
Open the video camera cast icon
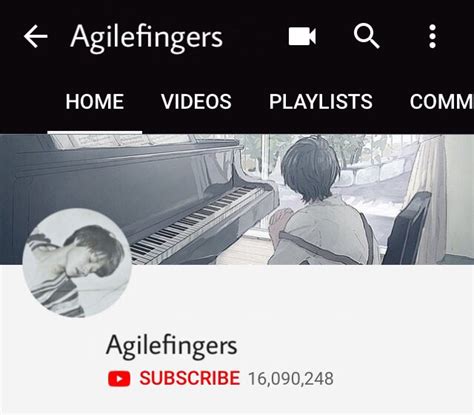pos(302,36)
